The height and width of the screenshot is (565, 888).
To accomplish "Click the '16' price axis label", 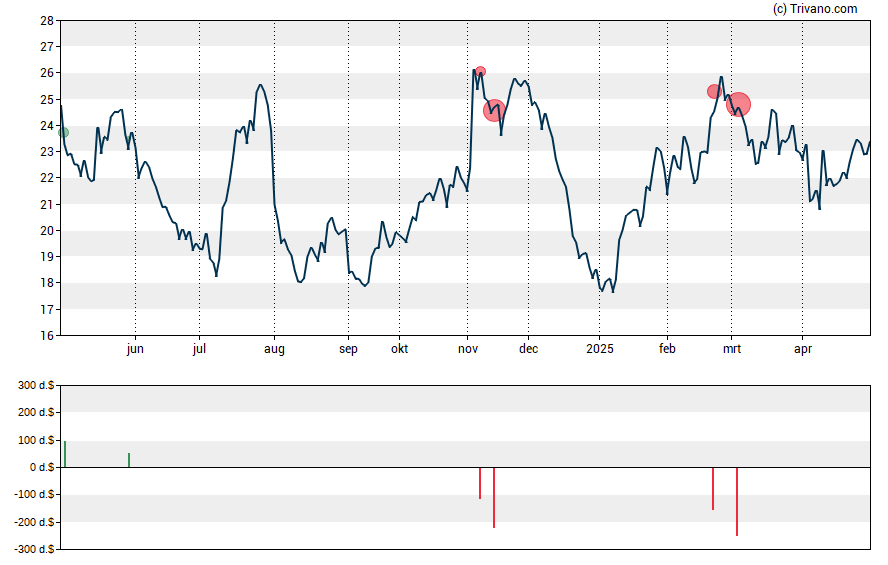I will point(47,336).
